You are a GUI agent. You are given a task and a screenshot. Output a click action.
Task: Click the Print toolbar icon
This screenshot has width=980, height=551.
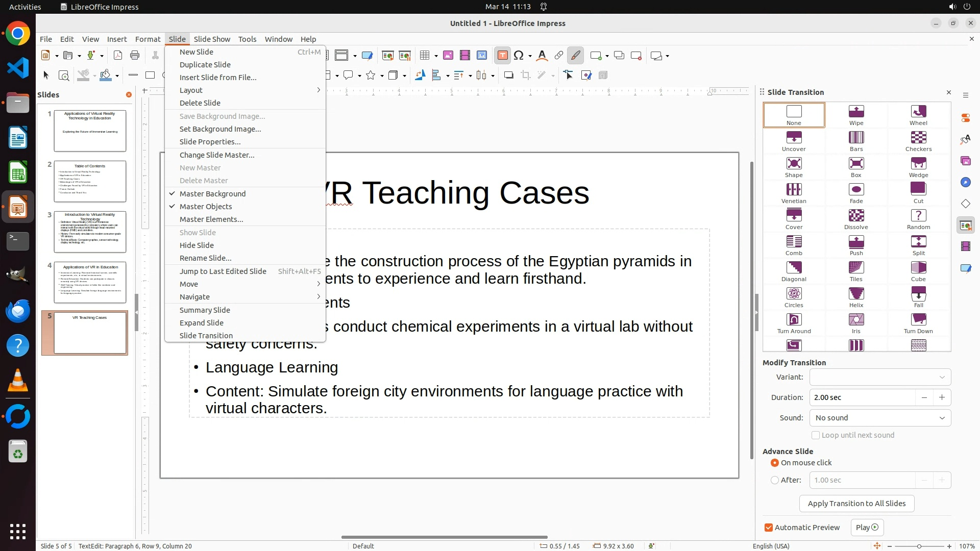(x=135, y=56)
